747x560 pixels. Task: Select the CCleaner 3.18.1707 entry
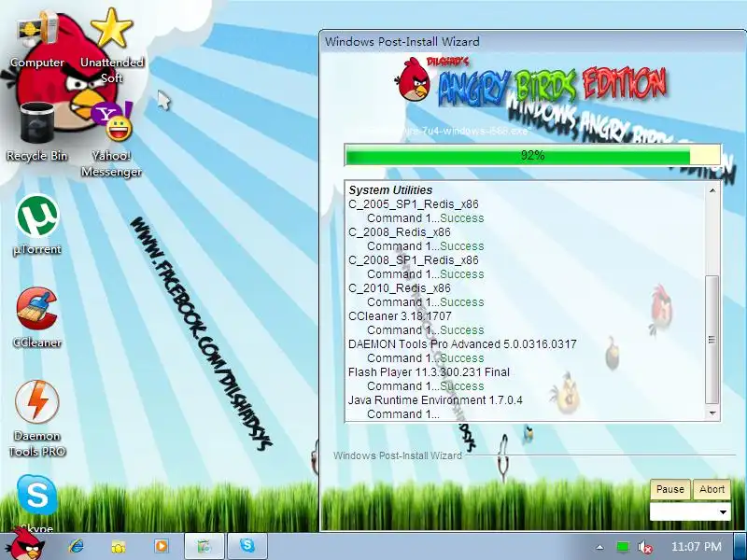(400, 316)
